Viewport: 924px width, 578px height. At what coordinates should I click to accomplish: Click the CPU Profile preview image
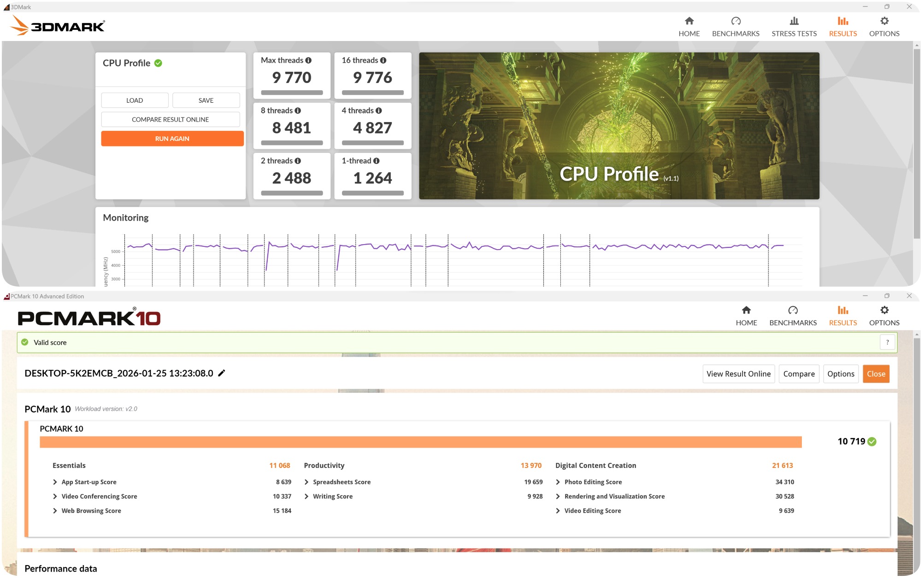click(x=618, y=126)
